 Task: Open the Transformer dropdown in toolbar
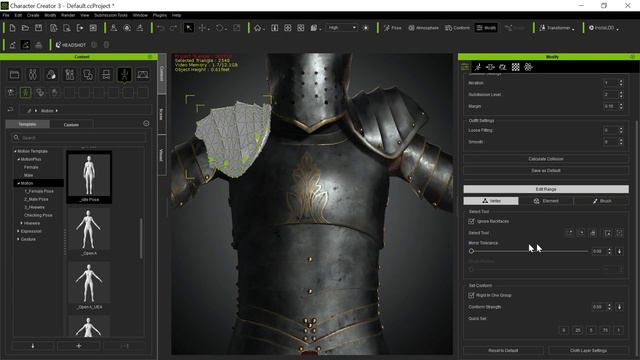point(557,28)
